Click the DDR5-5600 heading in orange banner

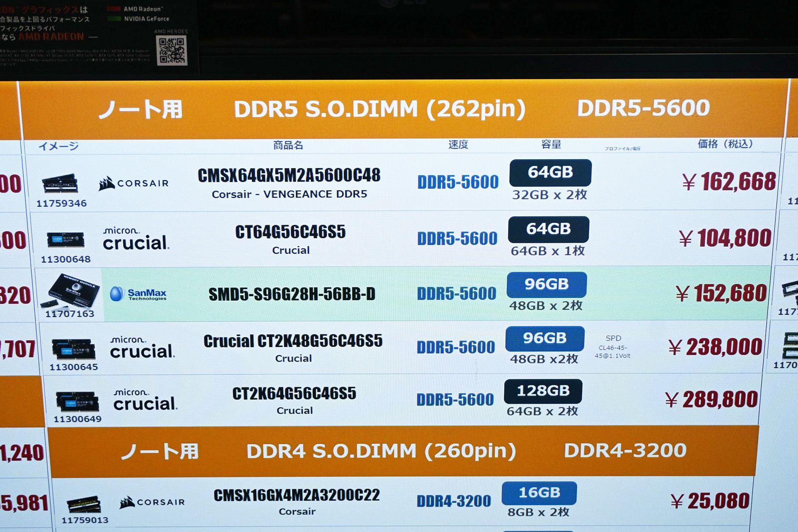pyautogui.click(x=643, y=108)
